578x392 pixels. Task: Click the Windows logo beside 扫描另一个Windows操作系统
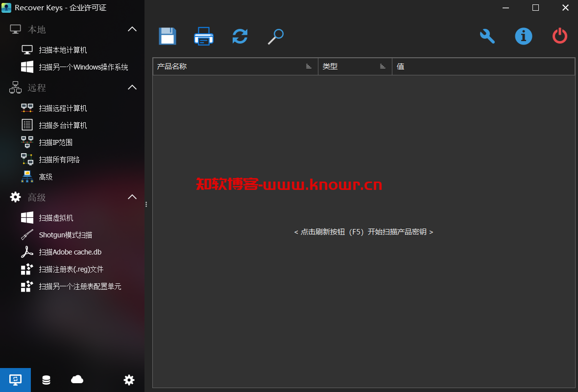coord(27,67)
